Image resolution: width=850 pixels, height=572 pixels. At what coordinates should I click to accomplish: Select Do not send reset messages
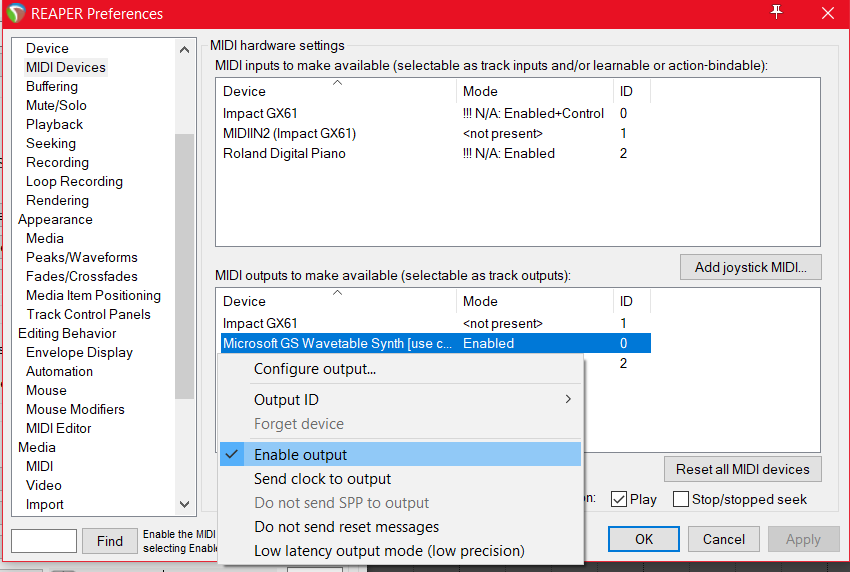point(400,526)
